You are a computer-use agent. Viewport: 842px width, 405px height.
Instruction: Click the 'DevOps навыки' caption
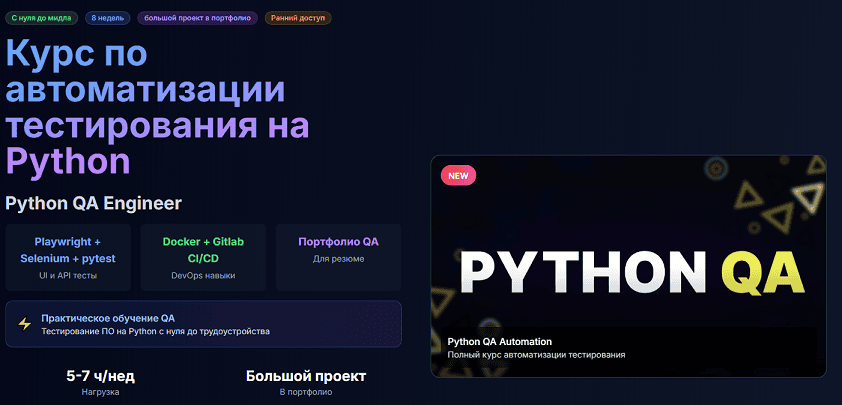[202, 274]
